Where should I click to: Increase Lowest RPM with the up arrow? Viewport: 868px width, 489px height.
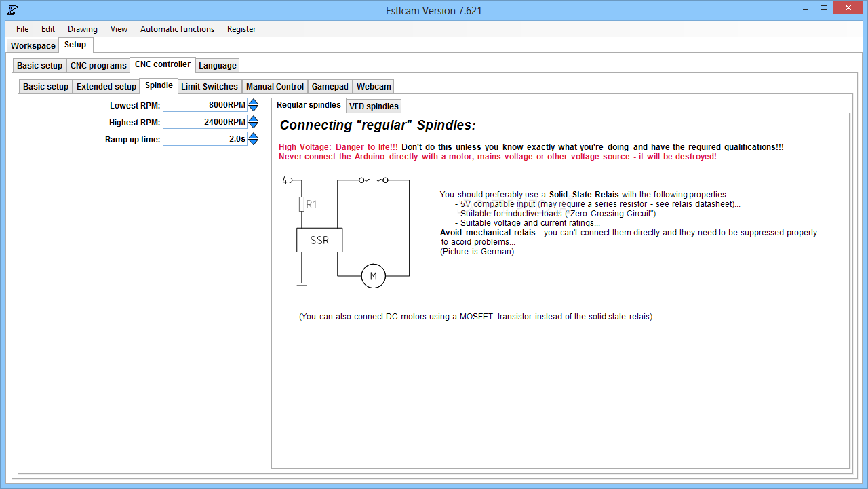coord(253,102)
